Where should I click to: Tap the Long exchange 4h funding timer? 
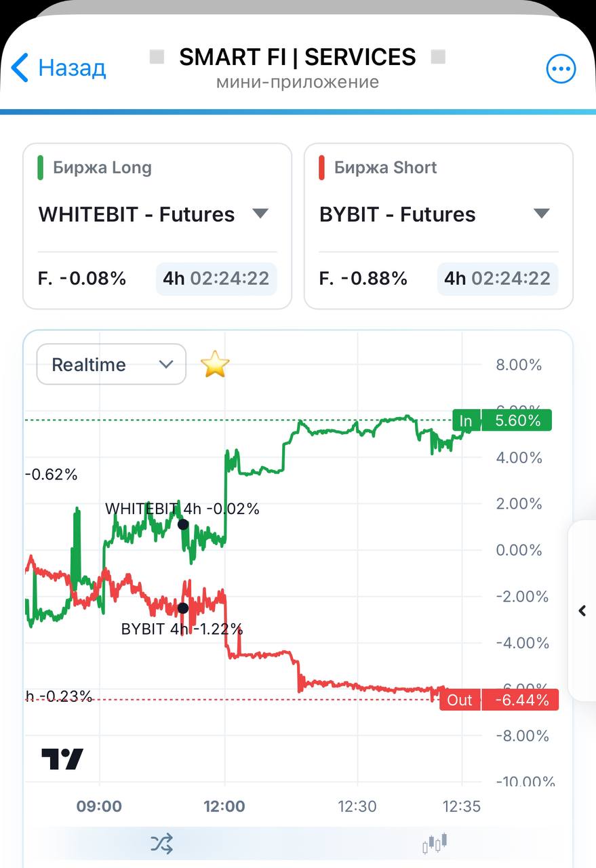(216, 278)
